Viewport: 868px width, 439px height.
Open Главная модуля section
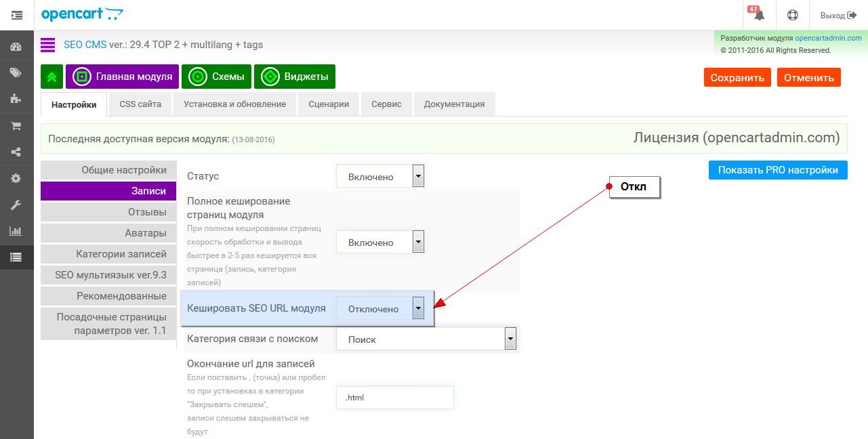coord(123,77)
